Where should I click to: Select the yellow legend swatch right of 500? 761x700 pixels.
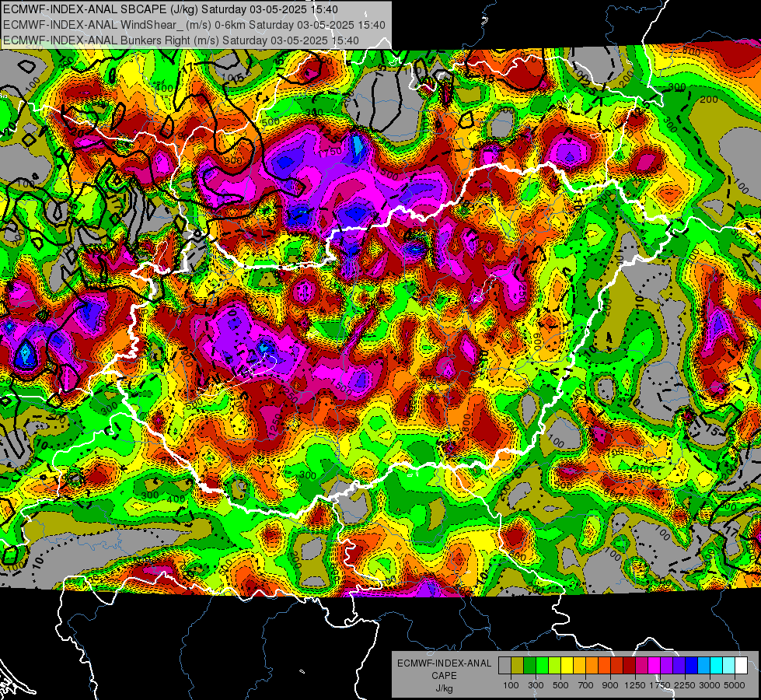[567, 666]
